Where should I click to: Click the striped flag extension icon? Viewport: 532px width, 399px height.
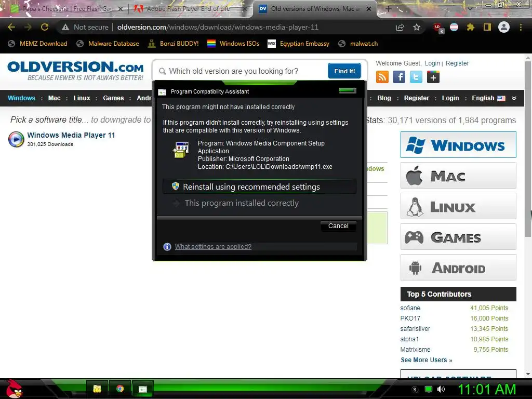coord(454,27)
